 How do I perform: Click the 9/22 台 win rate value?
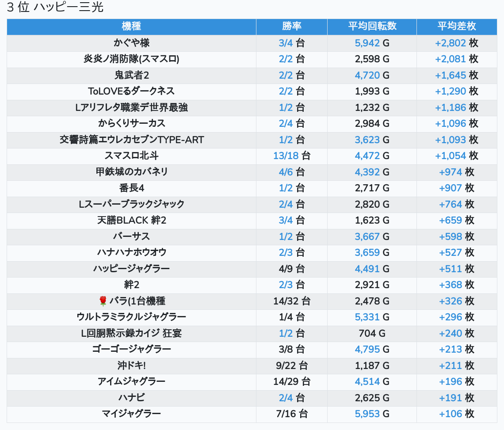click(x=291, y=365)
